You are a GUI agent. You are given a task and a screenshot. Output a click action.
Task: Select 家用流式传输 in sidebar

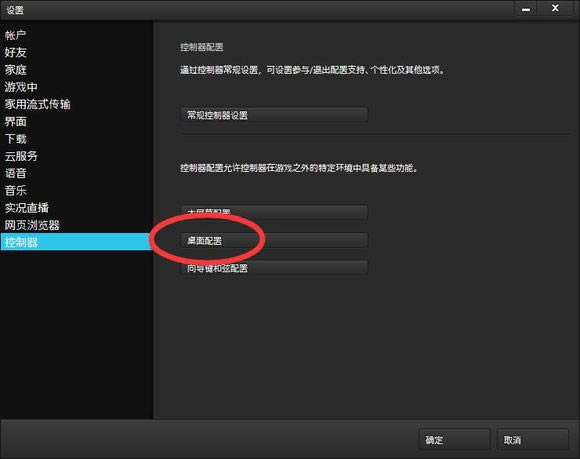[x=37, y=104]
